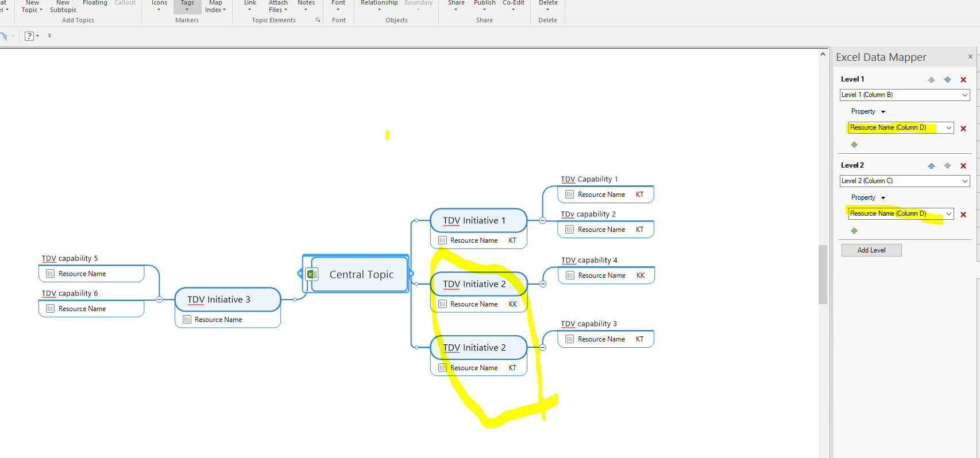Collapse TDV Initiative 2 (KK) subtopics
Image resolution: width=980 pixels, height=458 pixels.
(542, 284)
